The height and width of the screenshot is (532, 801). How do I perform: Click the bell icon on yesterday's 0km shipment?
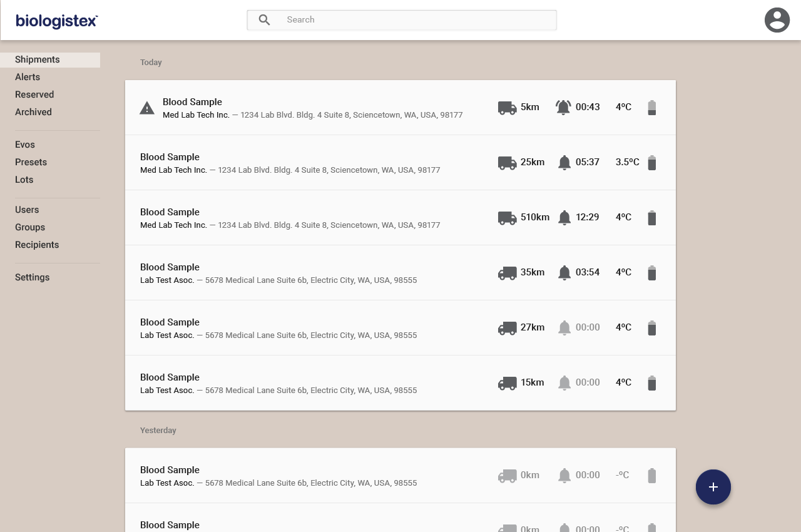[564, 475]
